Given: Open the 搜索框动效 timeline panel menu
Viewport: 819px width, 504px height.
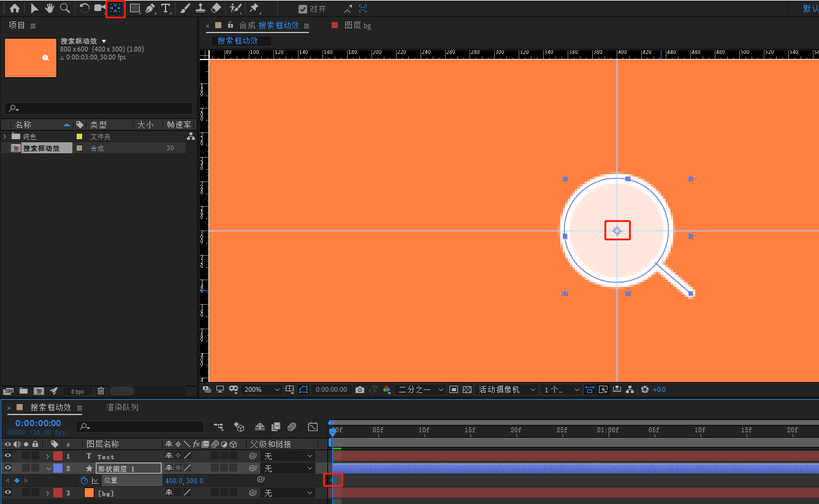Looking at the screenshot, I should 80,408.
